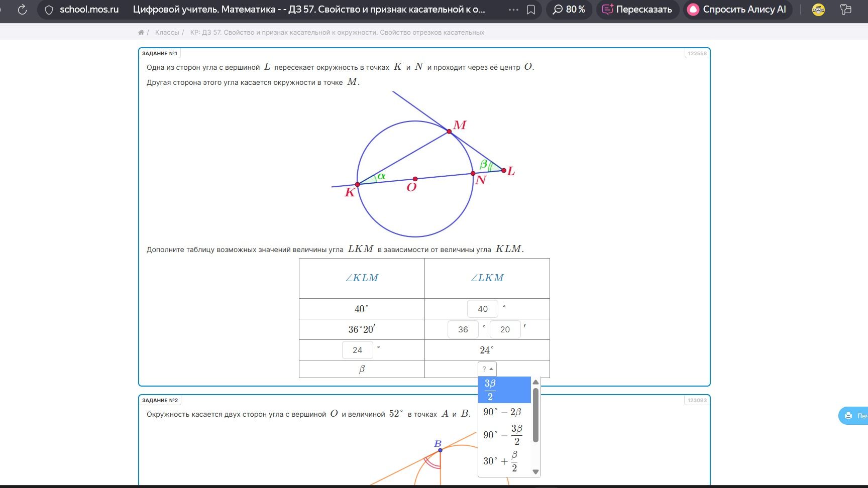Screen dimensions: 868x488
Task: Click the 40 degrees input for ∠LKM
Action: coord(483,309)
